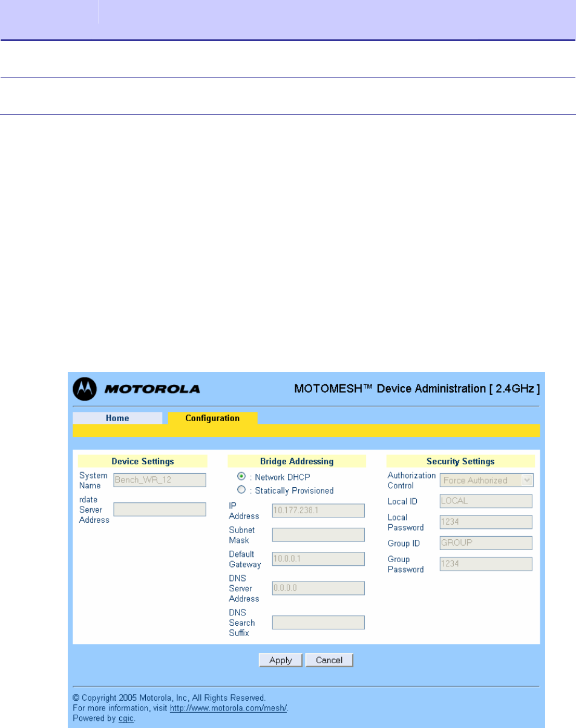
Task: Select the Network DHCP radio button
Action: click(241, 477)
